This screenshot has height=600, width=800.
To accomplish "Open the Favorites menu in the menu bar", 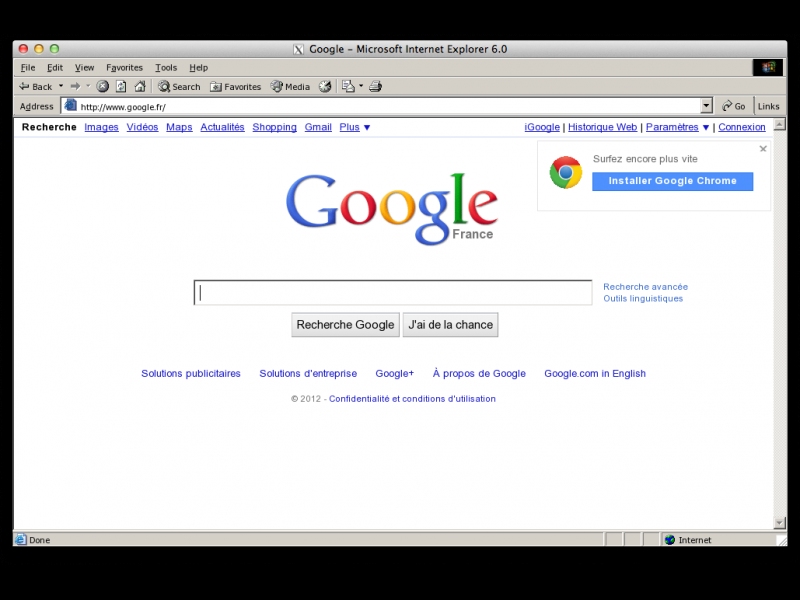I will 124,67.
